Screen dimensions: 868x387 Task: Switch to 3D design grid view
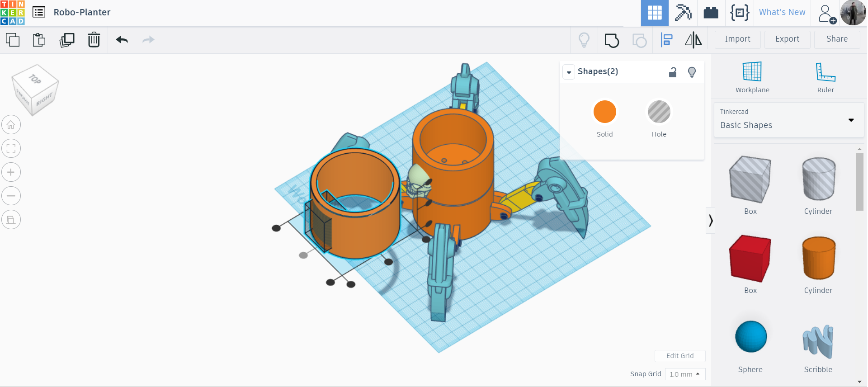(x=655, y=13)
